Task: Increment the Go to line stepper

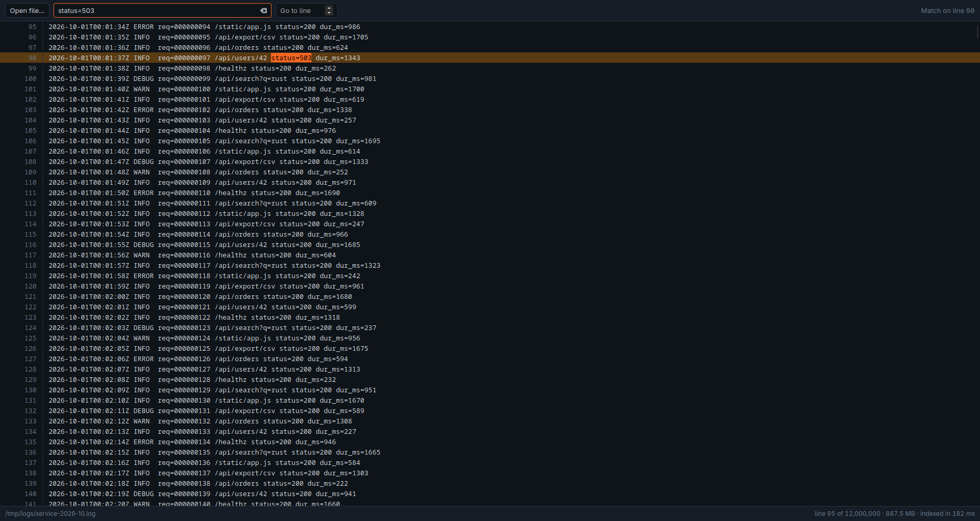Action: click(x=329, y=8)
